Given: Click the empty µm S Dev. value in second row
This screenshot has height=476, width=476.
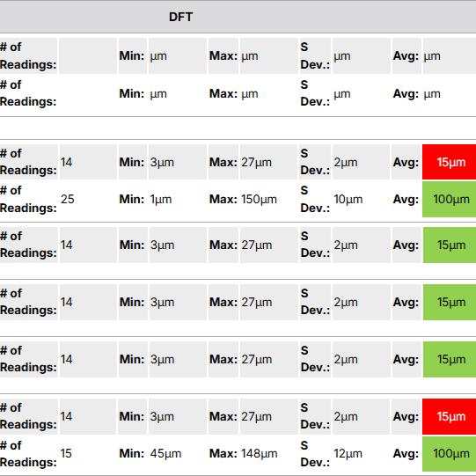Looking at the screenshot, I should pyautogui.click(x=342, y=94).
